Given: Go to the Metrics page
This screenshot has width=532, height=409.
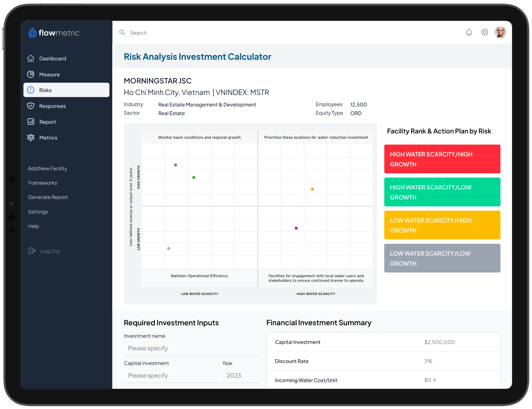Looking at the screenshot, I should 66,138.
